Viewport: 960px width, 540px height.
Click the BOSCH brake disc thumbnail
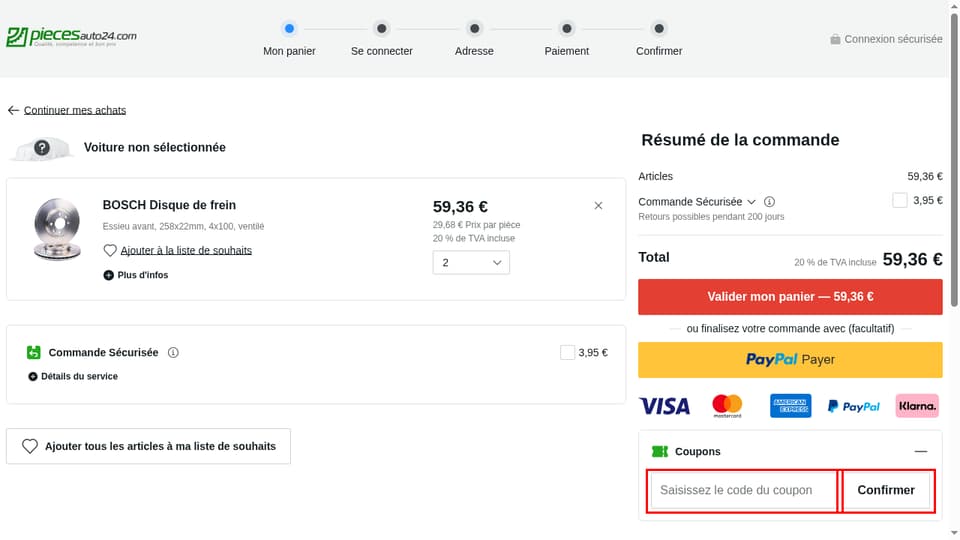(x=57, y=230)
